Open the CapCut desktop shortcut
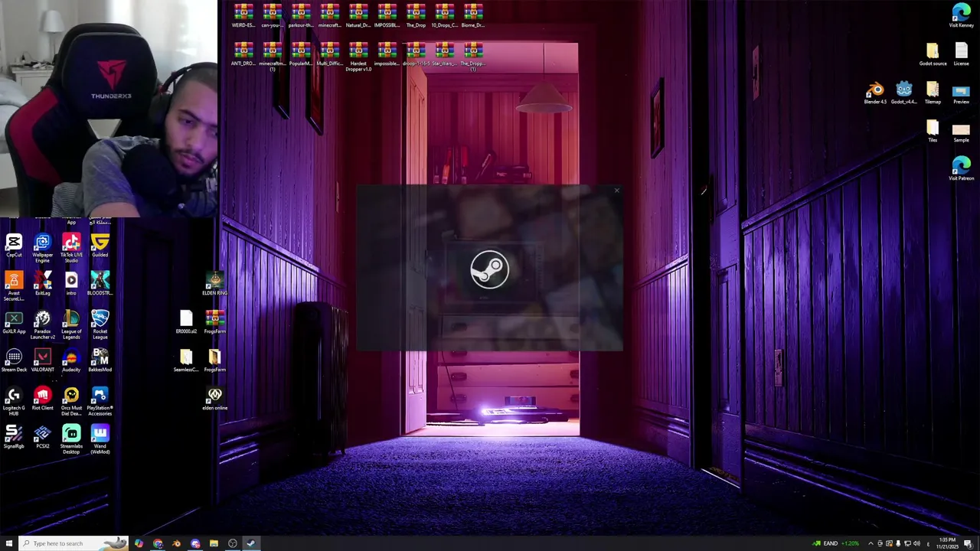 point(14,246)
